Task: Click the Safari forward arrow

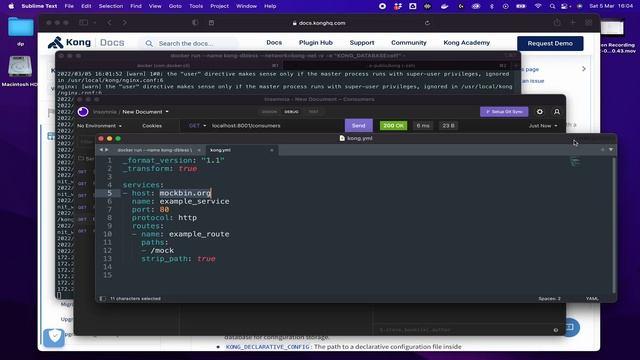Action: [x=124, y=23]
